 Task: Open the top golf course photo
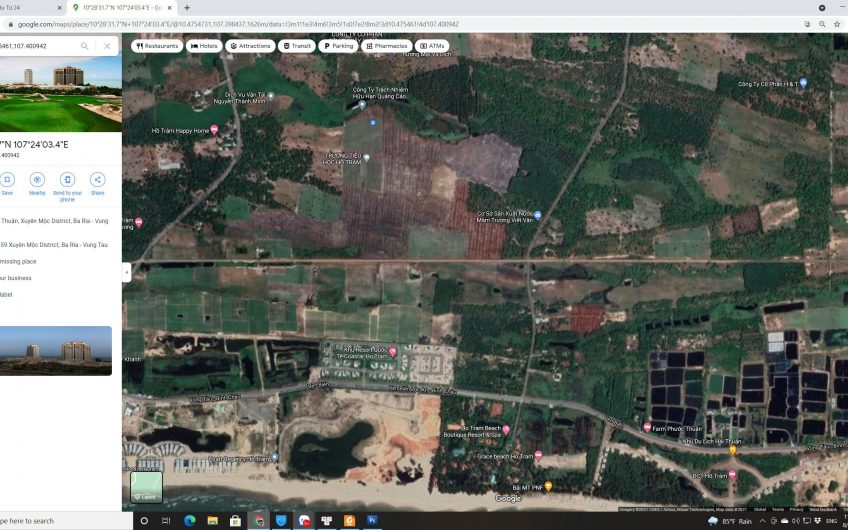click(61, 94)
